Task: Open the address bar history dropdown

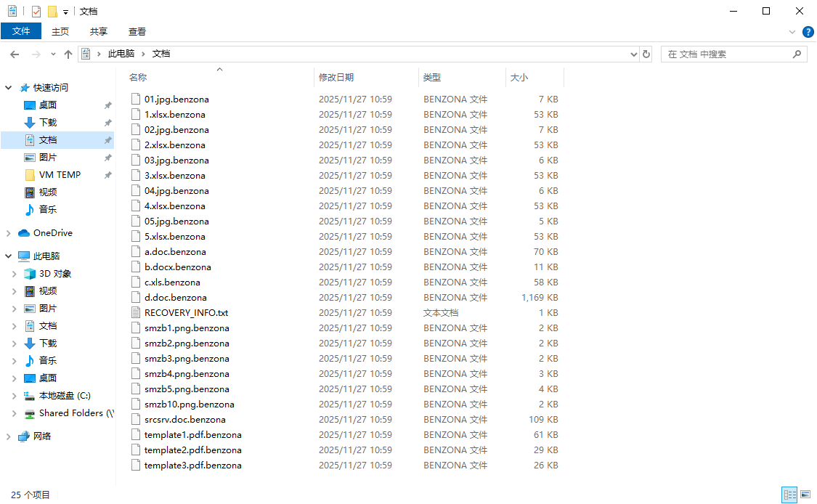Action: (633, 54)
